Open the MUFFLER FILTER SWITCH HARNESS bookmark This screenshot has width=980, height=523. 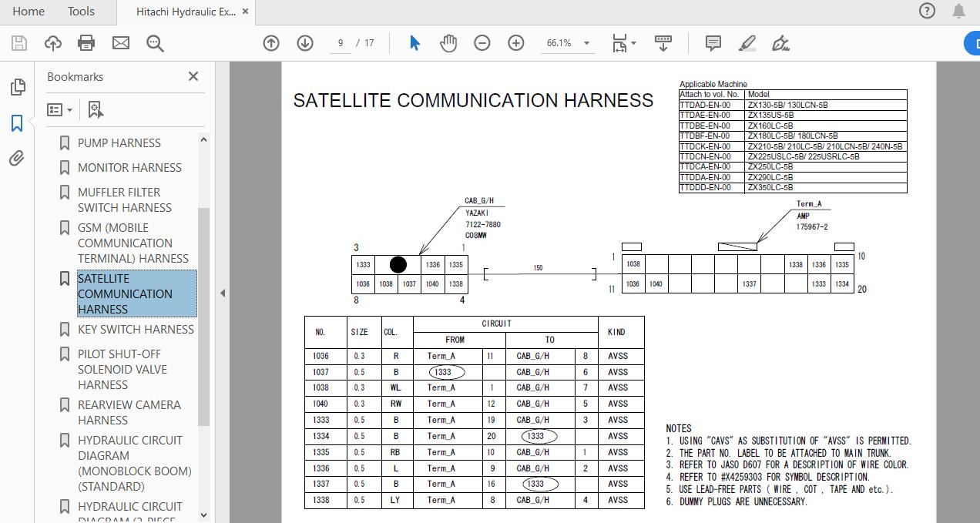click(x=125, y=199)
